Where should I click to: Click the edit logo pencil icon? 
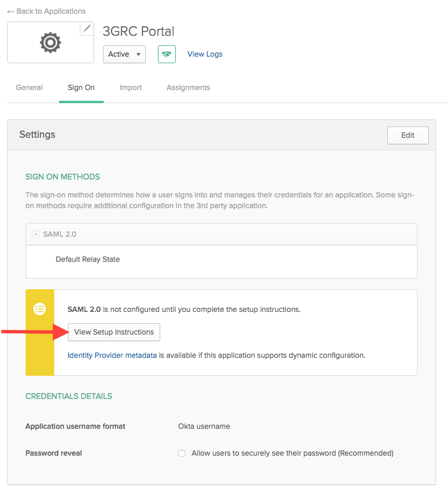[x=86, y=29]
